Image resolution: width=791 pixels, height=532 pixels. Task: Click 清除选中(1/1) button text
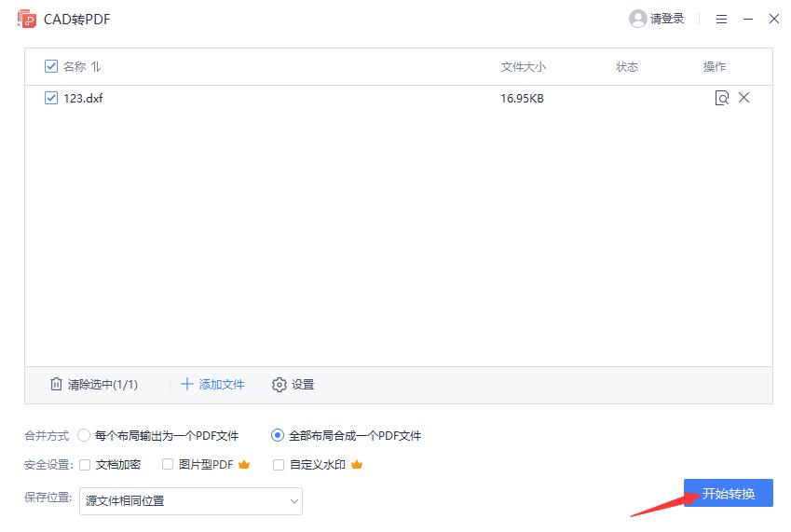click(x=102, y=385)
